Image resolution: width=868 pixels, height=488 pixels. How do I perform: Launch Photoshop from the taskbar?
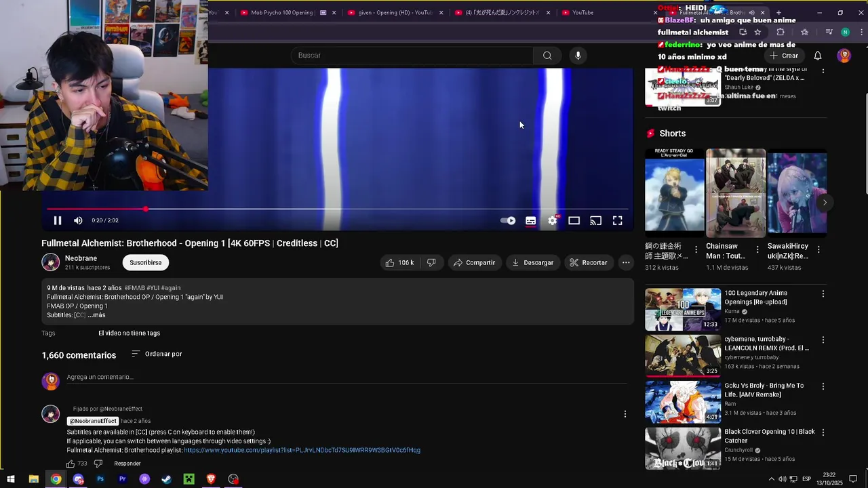click(100, 479)
